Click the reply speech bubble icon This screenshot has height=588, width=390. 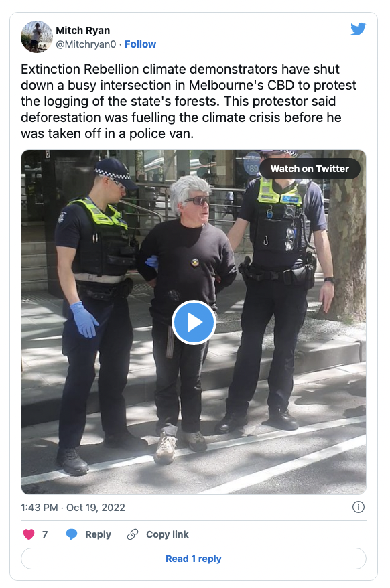pyautogui.click(x=72, y=534)
